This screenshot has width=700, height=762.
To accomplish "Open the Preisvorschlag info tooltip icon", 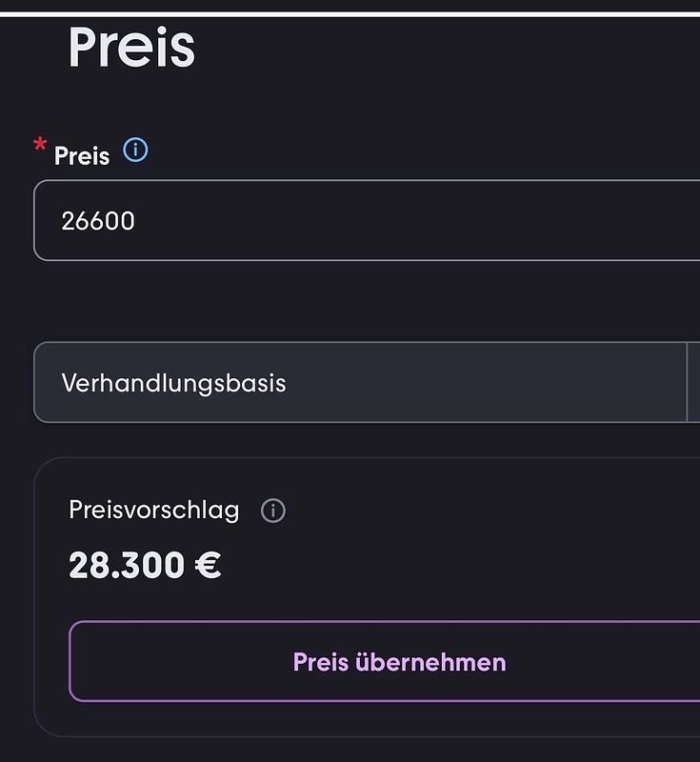I will click(273, 511).
